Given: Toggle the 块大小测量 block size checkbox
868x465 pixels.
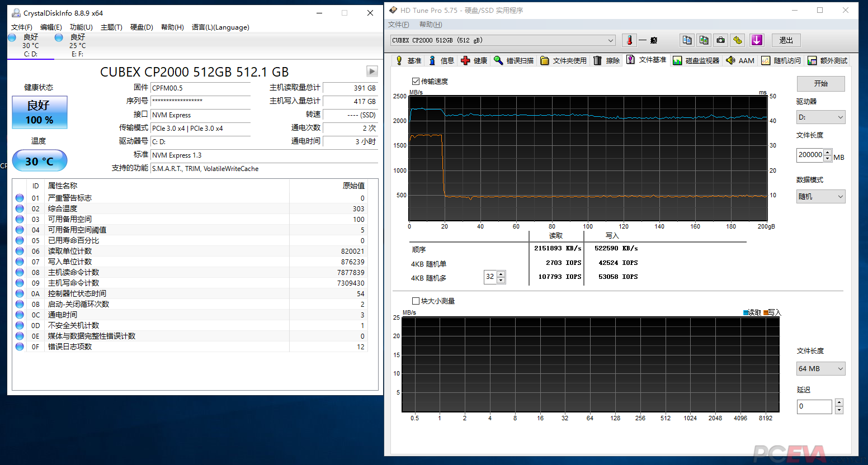Looking at the screenshot, I should pos(416,301).
